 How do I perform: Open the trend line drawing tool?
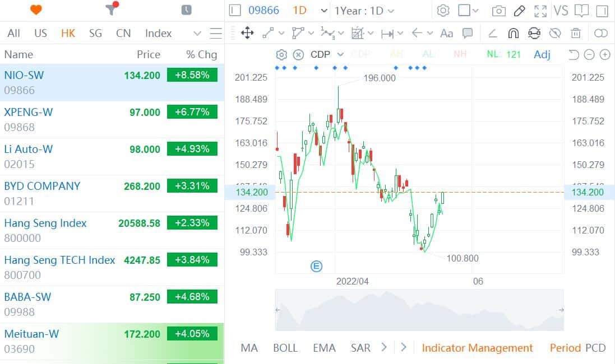click(267, 33)
